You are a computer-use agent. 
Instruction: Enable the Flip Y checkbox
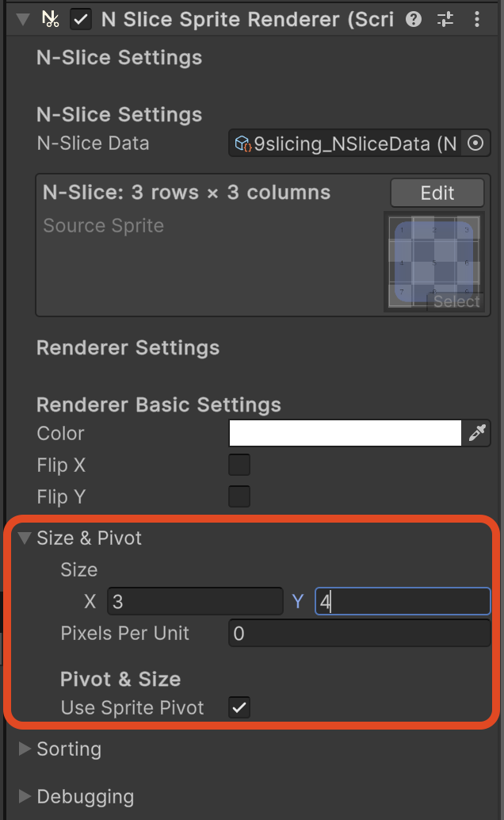(x=239, y=496)
